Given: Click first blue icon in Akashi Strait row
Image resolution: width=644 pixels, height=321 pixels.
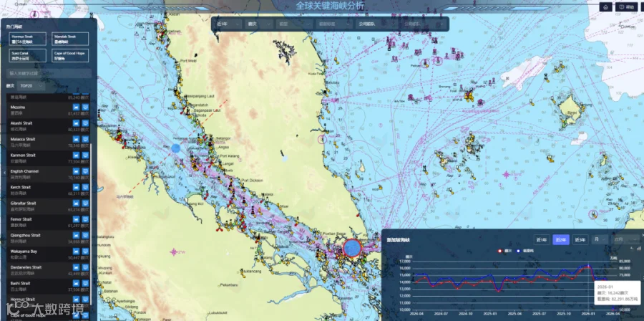Looking at the screenshot, I should [x=76, y=123].
